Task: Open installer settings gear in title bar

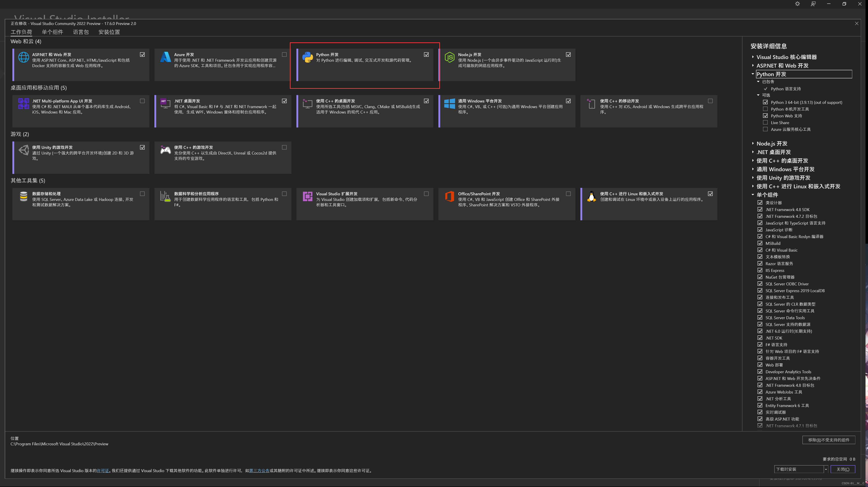Action: [797, 4]
